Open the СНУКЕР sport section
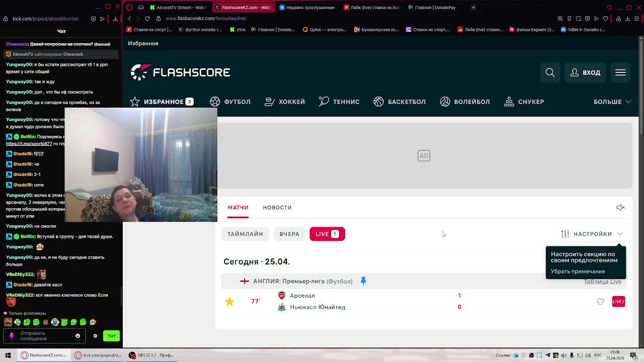The height and width of the screenshot is (362, 644). coord(524,102)
